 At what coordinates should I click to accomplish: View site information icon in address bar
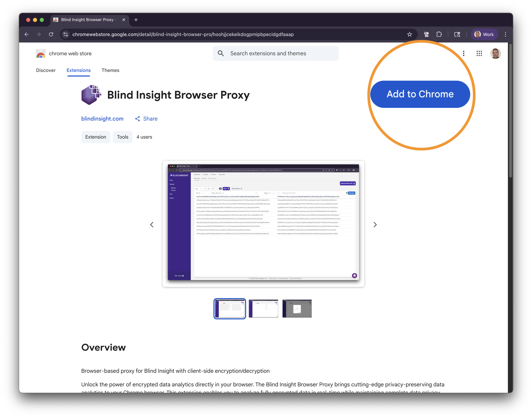(66, 35)
